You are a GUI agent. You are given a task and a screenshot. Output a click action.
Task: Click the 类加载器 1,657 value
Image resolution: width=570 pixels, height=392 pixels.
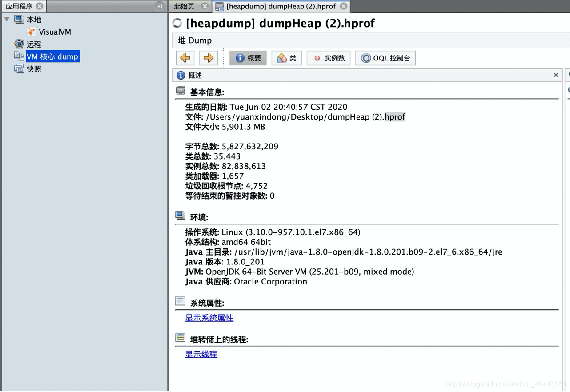[x=233, y=176]
